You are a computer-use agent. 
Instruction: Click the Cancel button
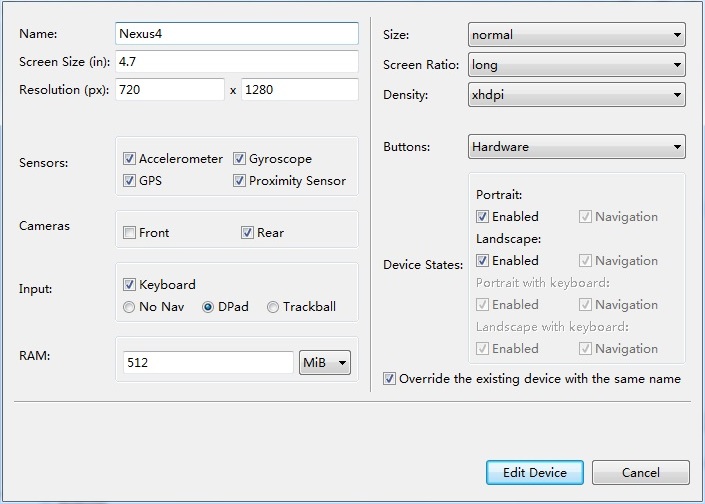click(x=641, y=473)
